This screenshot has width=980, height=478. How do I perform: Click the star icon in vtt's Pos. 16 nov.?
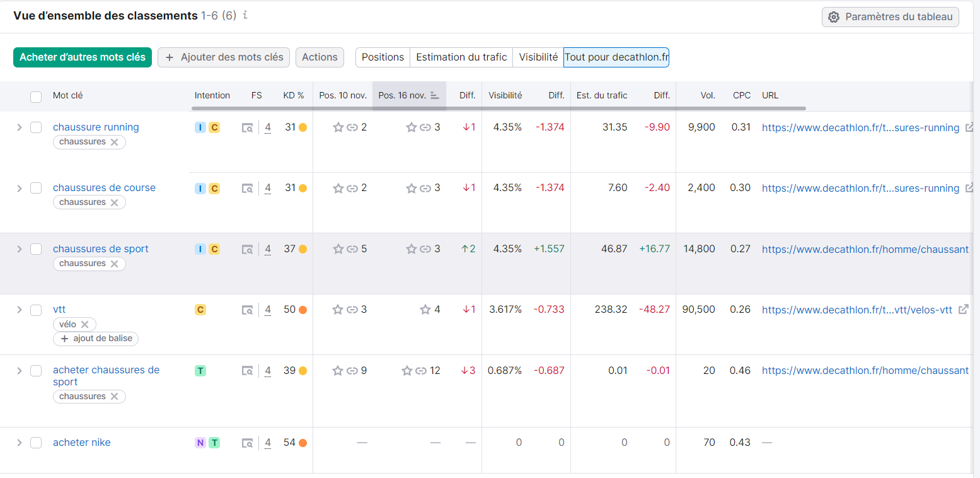tap(425, 310)
